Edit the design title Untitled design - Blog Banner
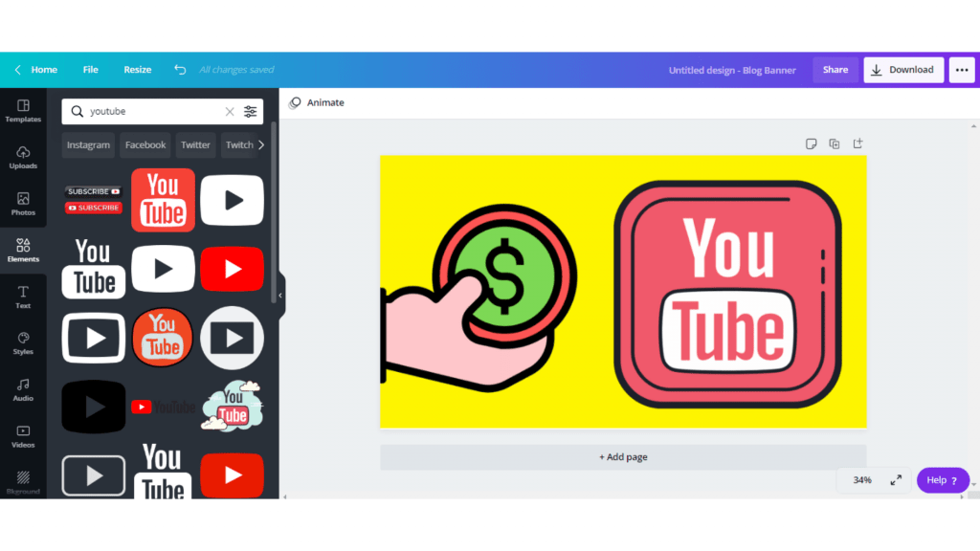 point(732,70)
